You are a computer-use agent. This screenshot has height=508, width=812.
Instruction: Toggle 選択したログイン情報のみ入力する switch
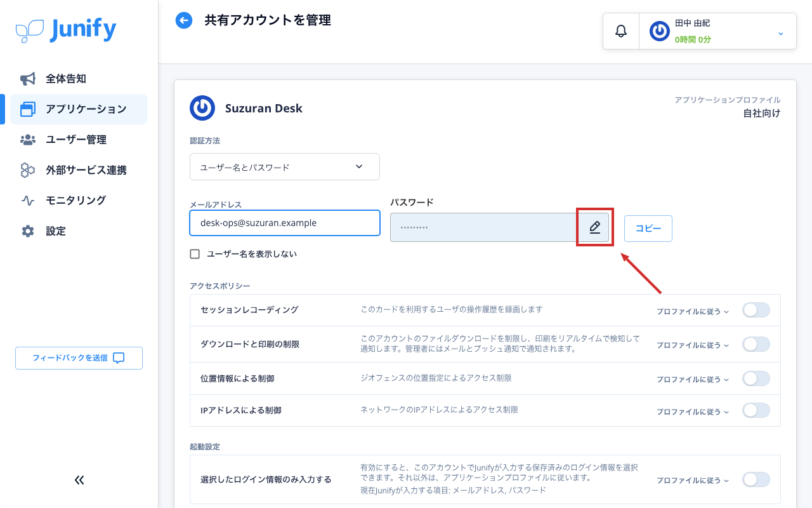pyautogui.click(x=756, y=480)
